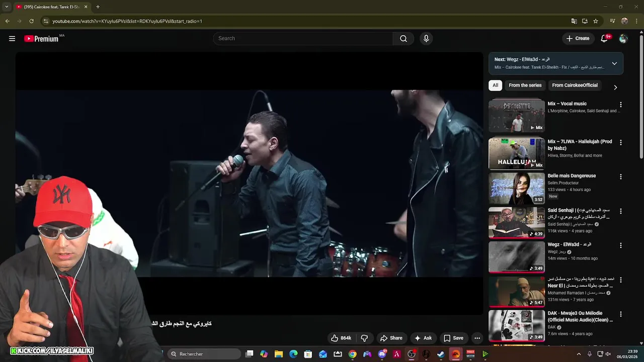Open Microsoft Store from the taskbar
644x362 pixels.
tap(308, 354)
